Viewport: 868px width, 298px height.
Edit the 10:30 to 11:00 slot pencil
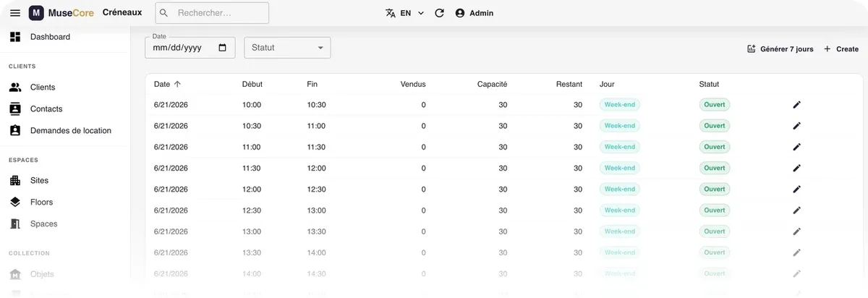pos(797,126)
